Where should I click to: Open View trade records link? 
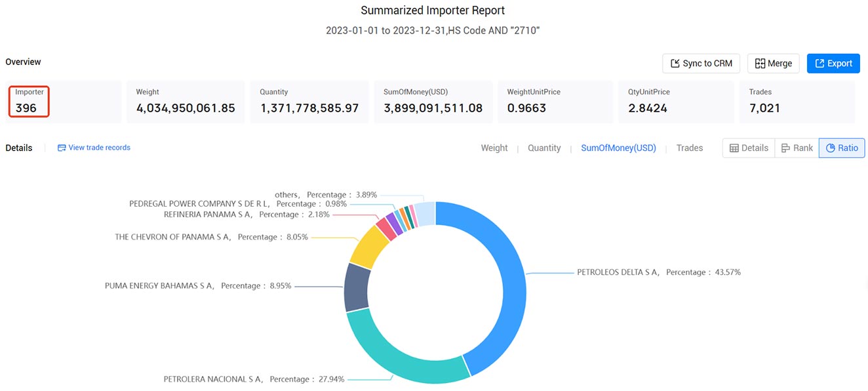click(x=94, y=148)
